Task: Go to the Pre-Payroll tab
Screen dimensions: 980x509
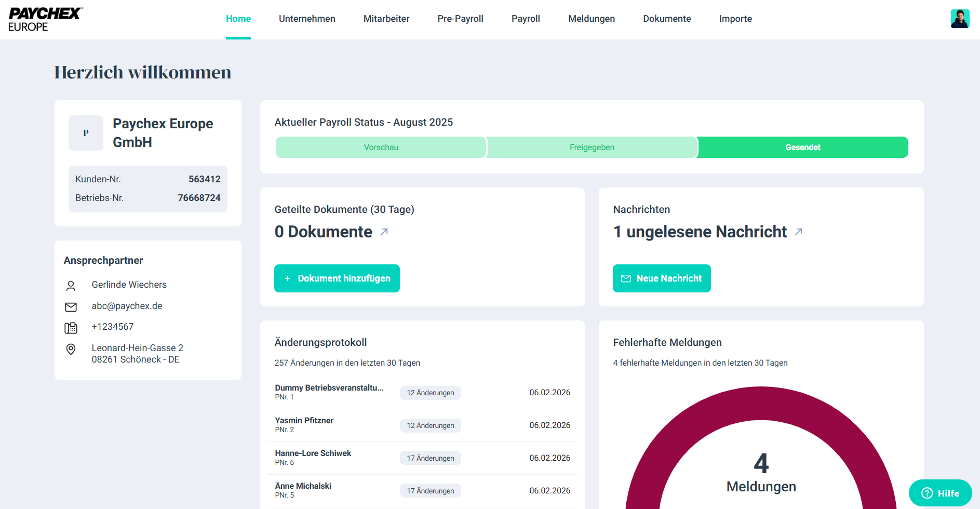Action: click(460, 19)
